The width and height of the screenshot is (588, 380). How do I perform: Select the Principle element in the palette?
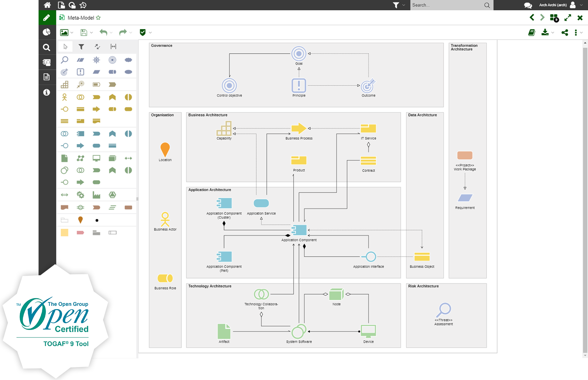click(x=80, y=72)
